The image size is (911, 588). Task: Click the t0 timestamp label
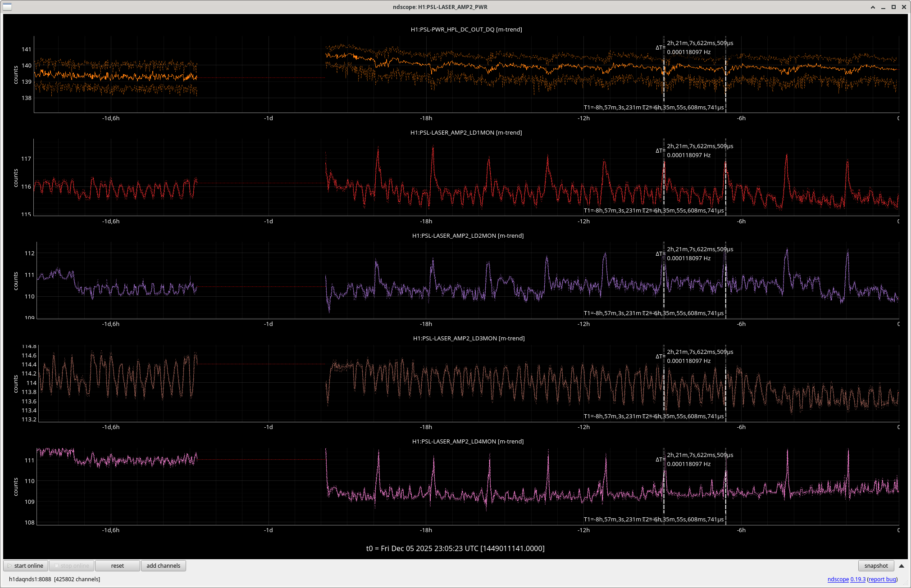[455, 548]
